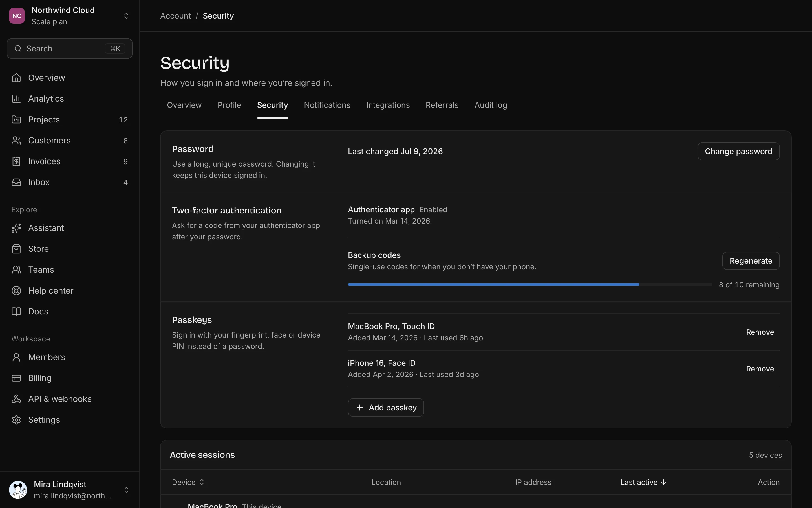Click the Add passkey button
812x508 pixels.
pos(385,408)
